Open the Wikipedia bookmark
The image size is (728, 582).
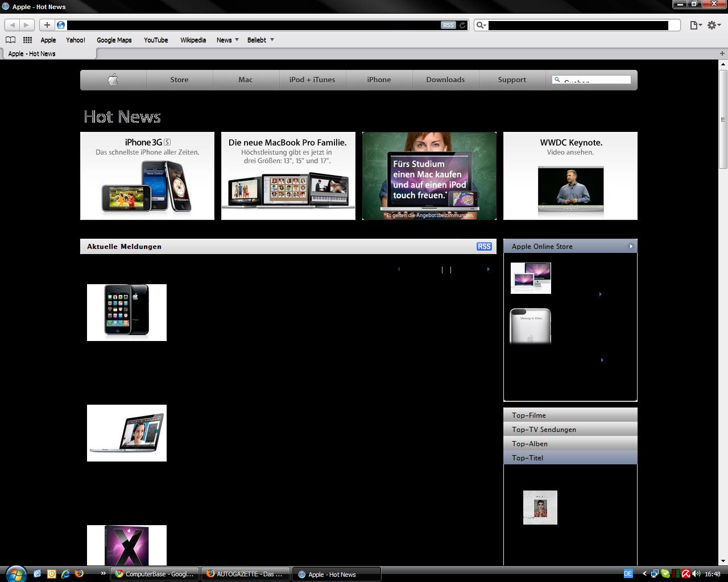tap(193, 40)
